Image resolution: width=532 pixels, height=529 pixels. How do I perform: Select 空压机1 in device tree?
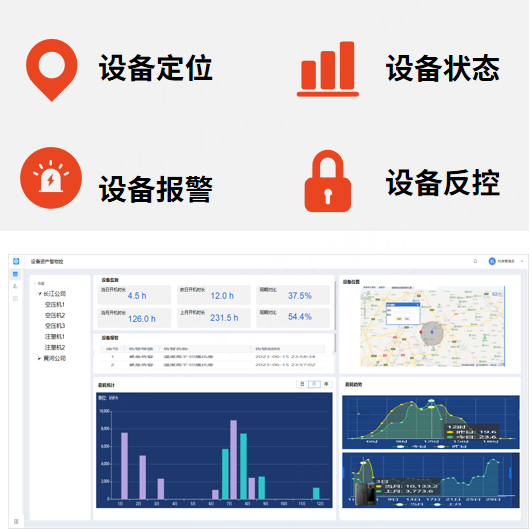coord(55,304)
